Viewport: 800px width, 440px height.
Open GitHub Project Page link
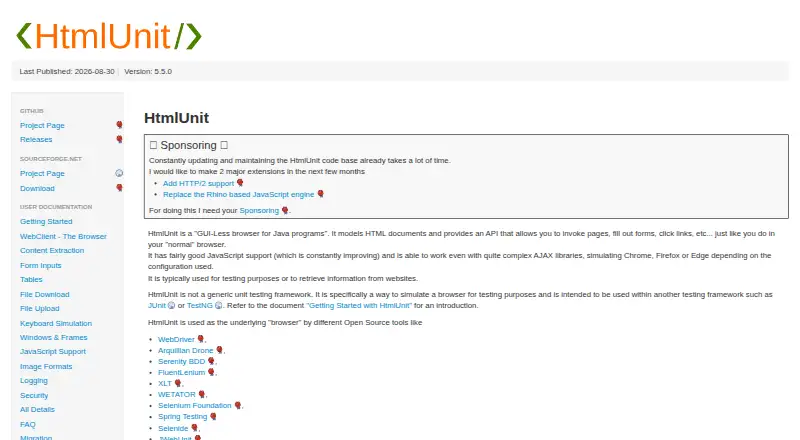pyautogui.click(x=42, y=126)
